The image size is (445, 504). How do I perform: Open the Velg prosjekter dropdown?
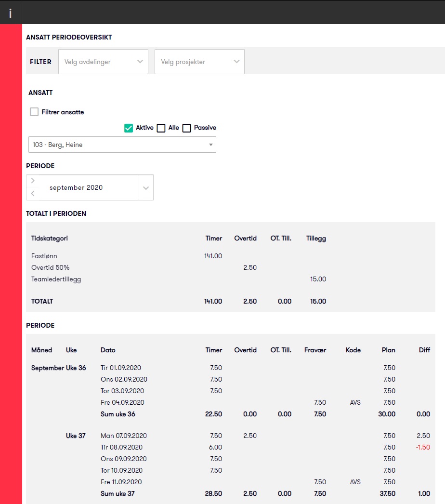199,62
